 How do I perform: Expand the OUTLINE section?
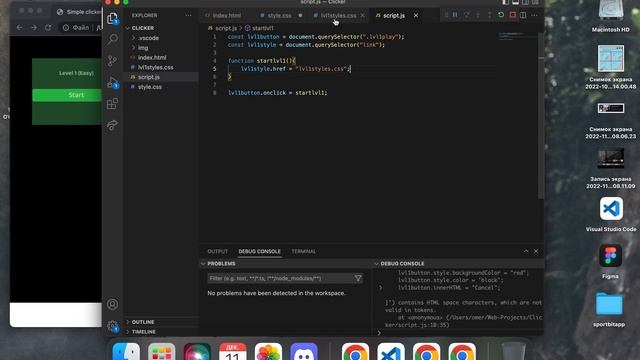143,322
